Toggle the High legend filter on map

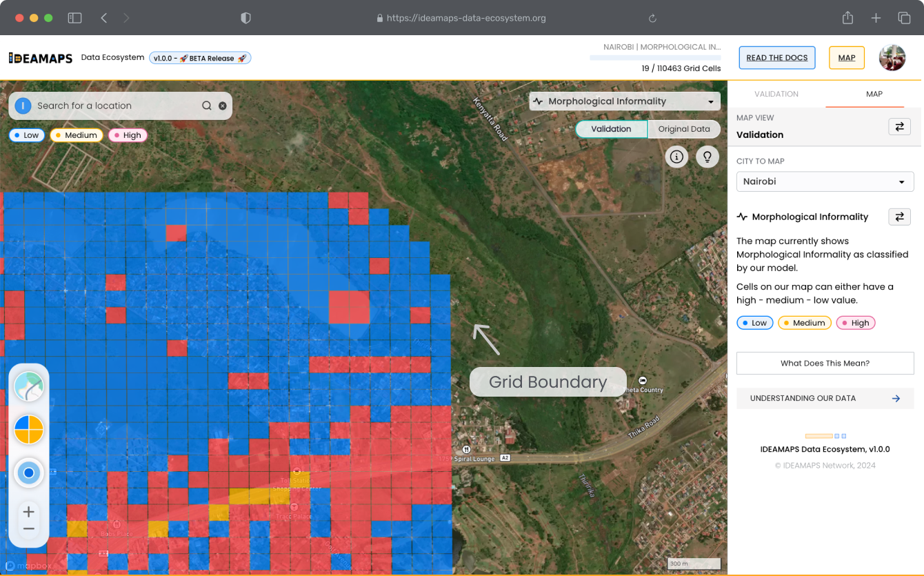(127, 135)
